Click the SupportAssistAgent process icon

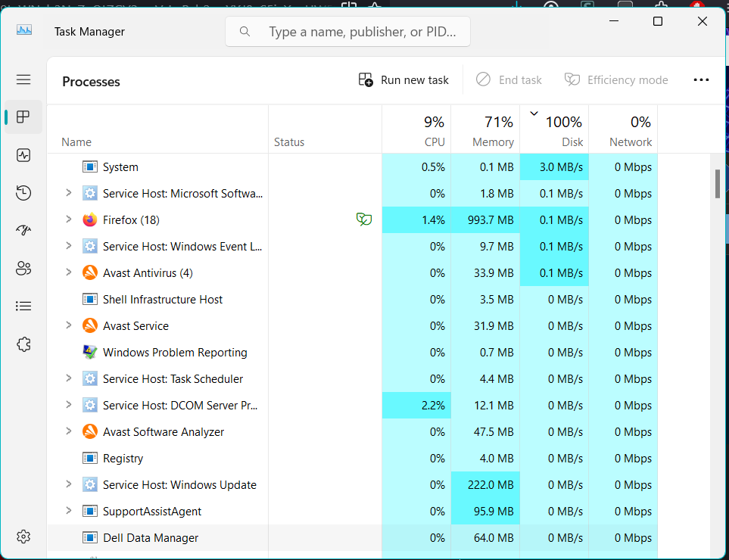(90, 512)
